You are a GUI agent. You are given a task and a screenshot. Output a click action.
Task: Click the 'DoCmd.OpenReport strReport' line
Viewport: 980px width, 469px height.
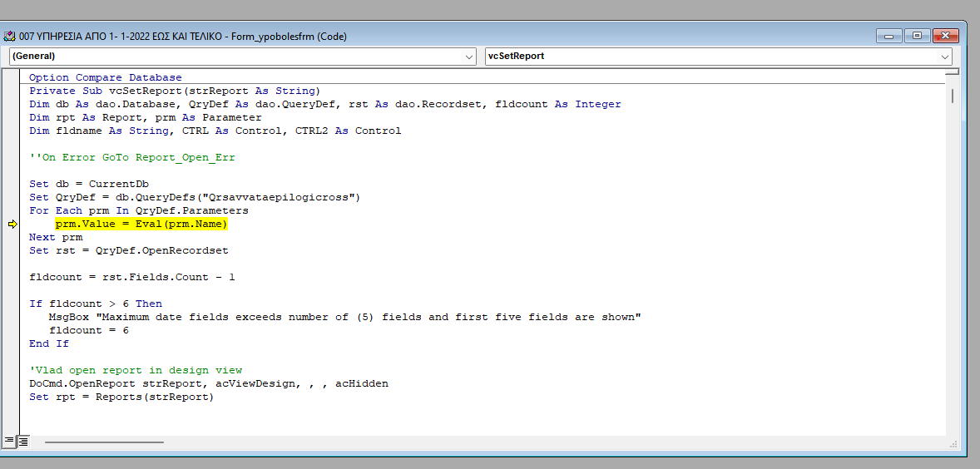tap(209, 383)
